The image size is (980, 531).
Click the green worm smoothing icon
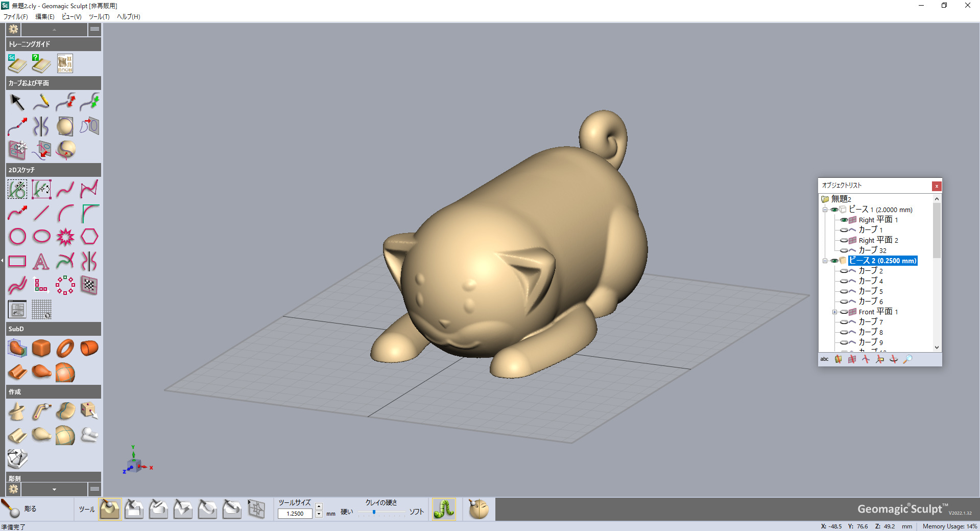(x=444, y=509)
